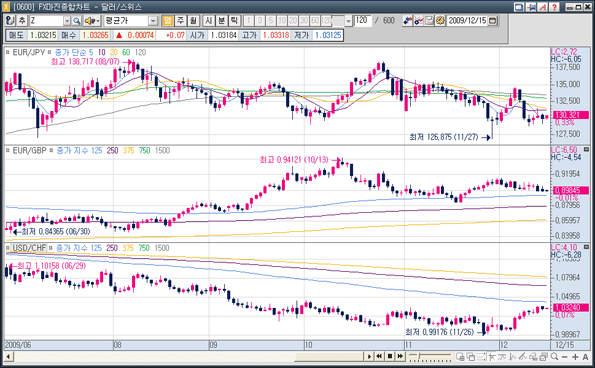595x368 pixels.
Task: Click the date field 2009/12/15
Action: pos(468,20)
